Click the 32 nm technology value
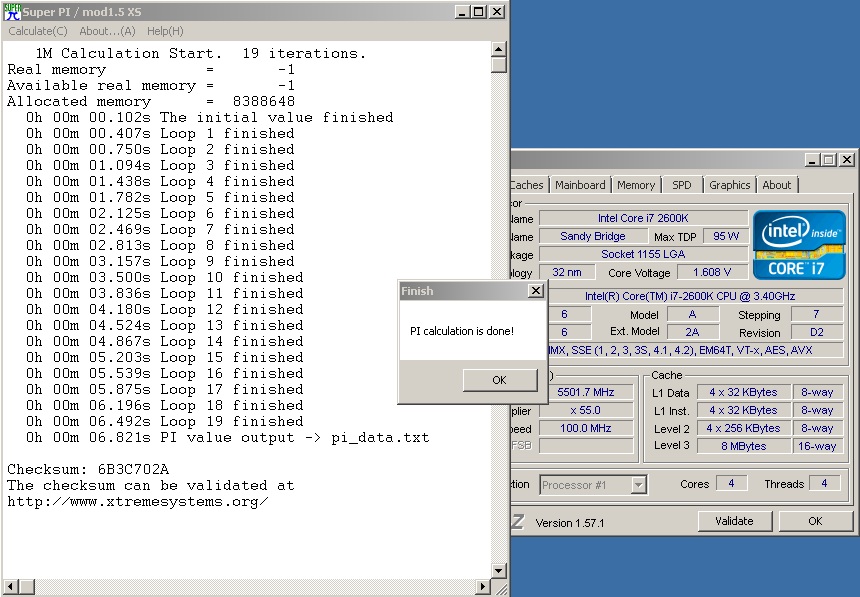860x597 pixels. 567,272
